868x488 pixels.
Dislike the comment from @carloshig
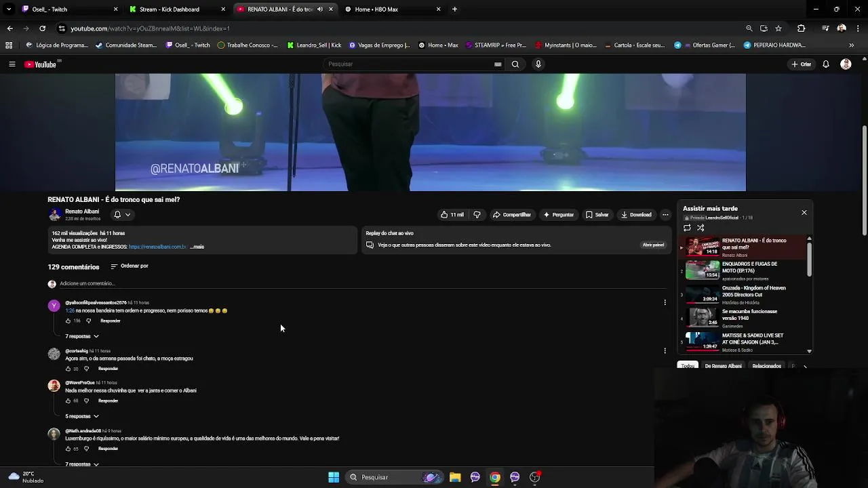coord(86,369)
